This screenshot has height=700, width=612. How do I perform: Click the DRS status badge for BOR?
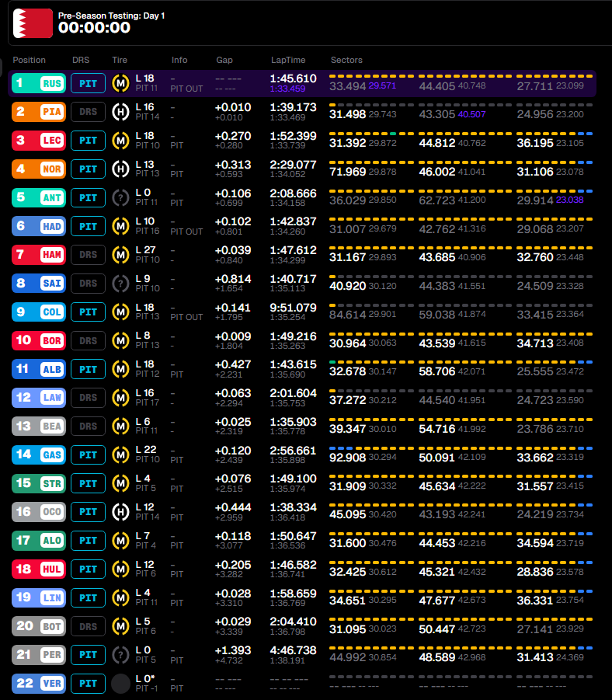coord(89,340)
